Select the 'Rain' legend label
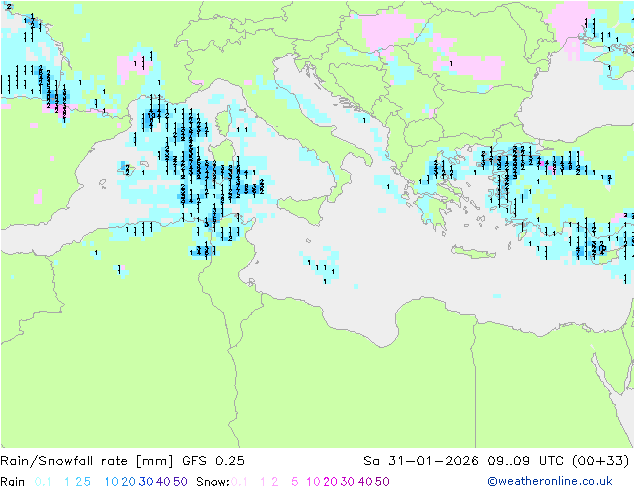This screenshot has height=490, width=634. pyautogui.click(x=13, y=482)
